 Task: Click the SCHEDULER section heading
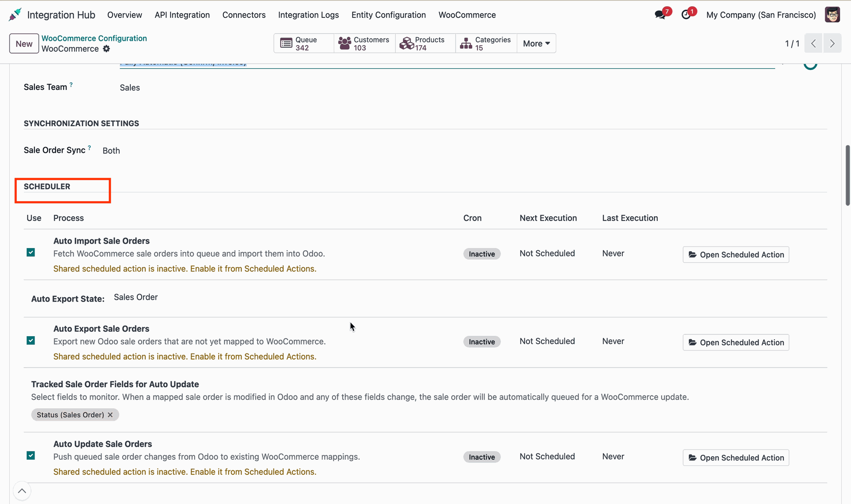47,186
